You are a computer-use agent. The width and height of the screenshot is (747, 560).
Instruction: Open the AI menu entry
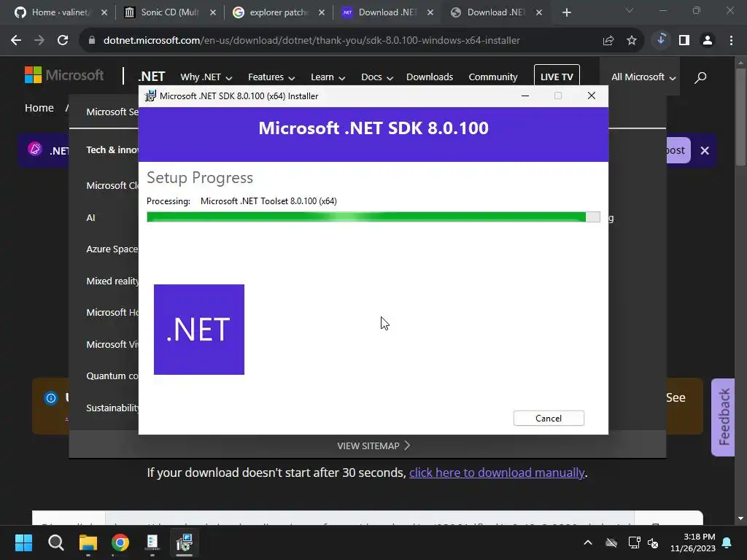click(x=90, y=217)
